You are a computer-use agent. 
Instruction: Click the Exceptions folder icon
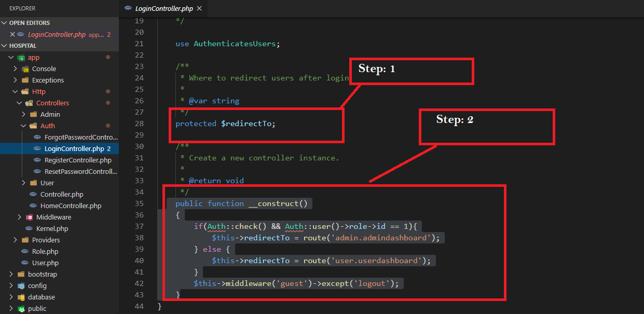click(x=25, y=80)
